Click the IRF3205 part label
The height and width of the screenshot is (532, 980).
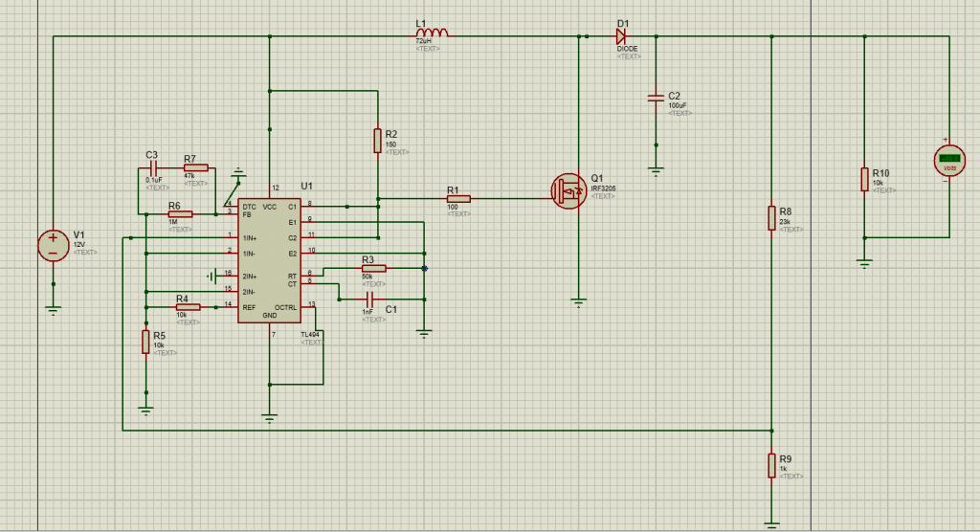(603, 188)
